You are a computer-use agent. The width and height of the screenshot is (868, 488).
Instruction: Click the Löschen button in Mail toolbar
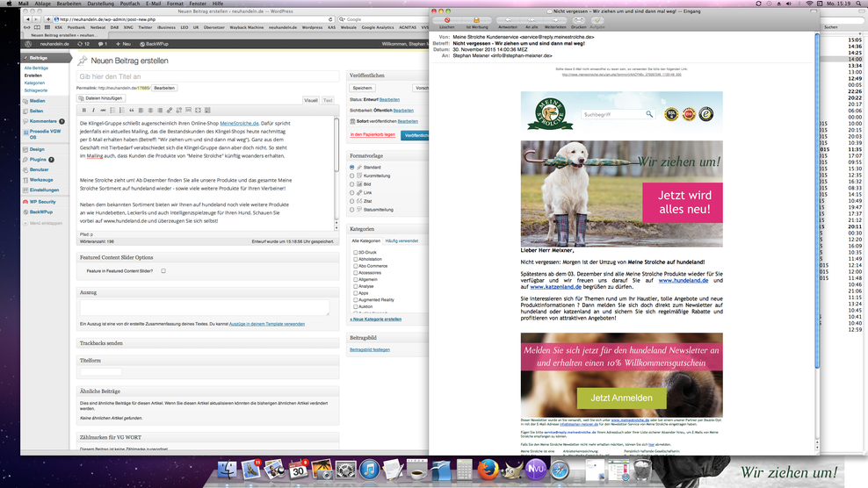[446, 20]
